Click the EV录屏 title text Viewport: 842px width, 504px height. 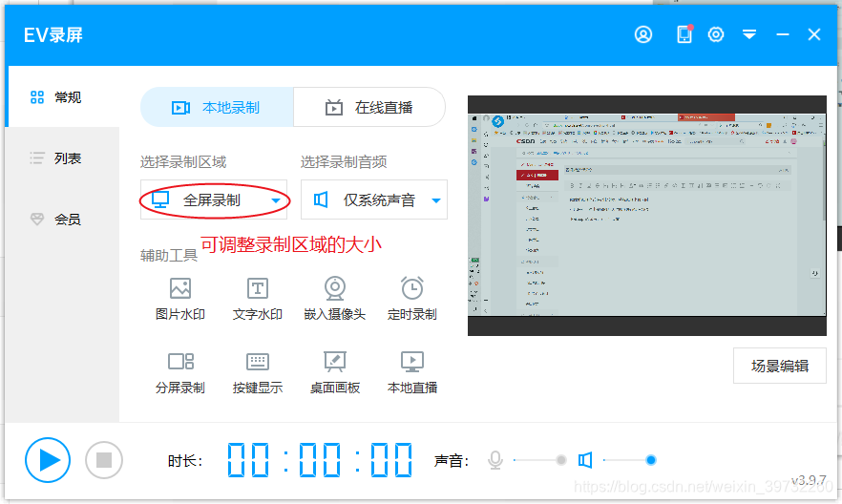click(53, 35)
